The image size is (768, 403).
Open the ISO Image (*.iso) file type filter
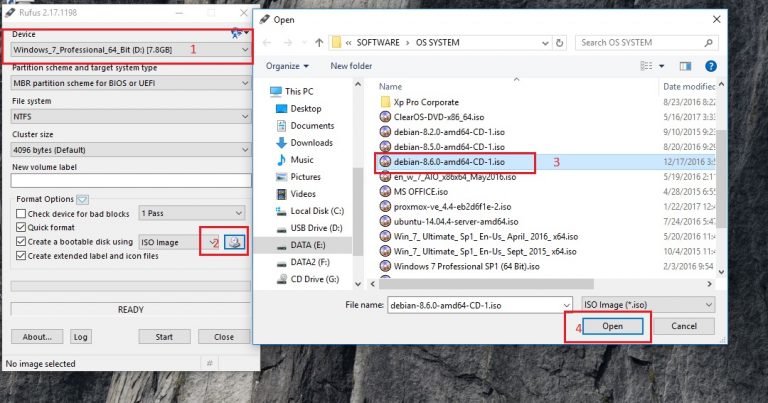point(648,305)
